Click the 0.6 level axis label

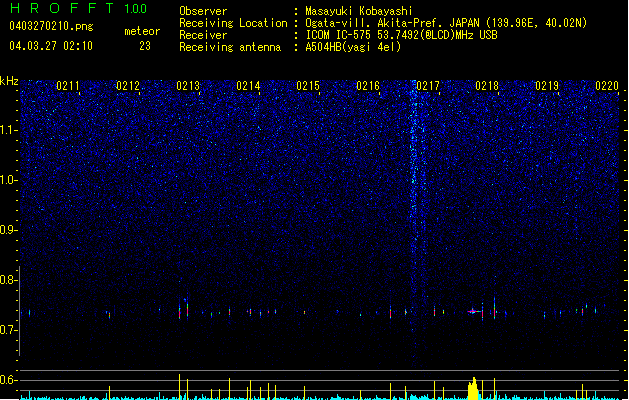coord(9,380)
